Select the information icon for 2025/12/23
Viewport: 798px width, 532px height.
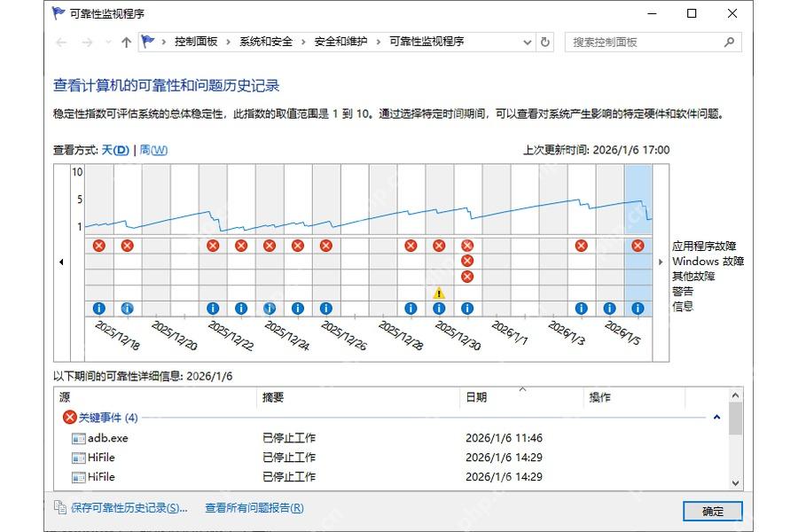pos(241,308)
